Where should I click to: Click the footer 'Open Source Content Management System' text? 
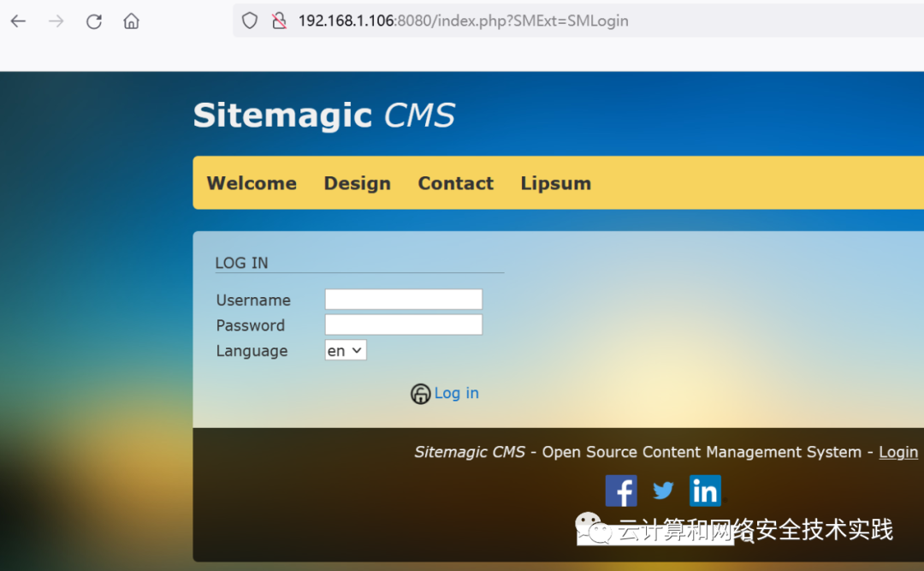click(x=702, y=452)
